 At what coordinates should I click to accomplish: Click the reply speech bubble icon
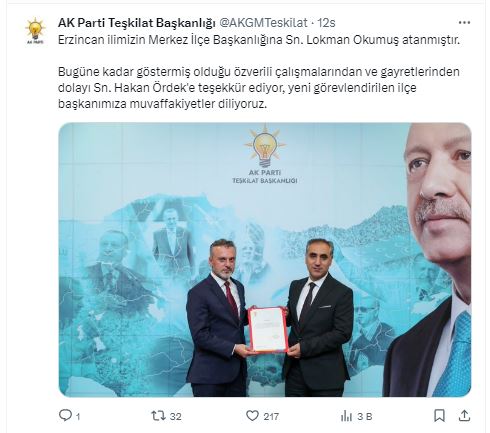(x=65, y=415)
